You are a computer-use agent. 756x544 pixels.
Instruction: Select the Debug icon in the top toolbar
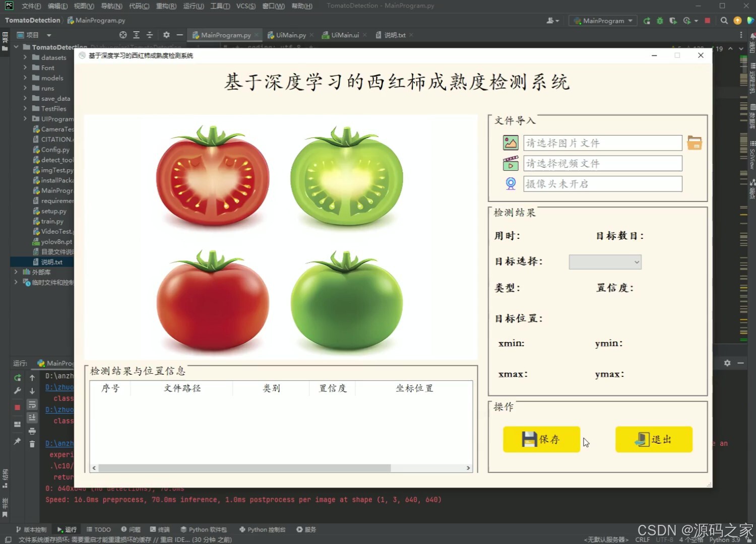point(660,21)
